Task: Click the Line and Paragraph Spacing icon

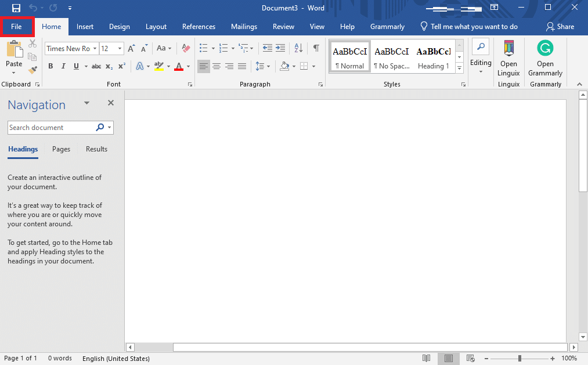Action: 260,66
